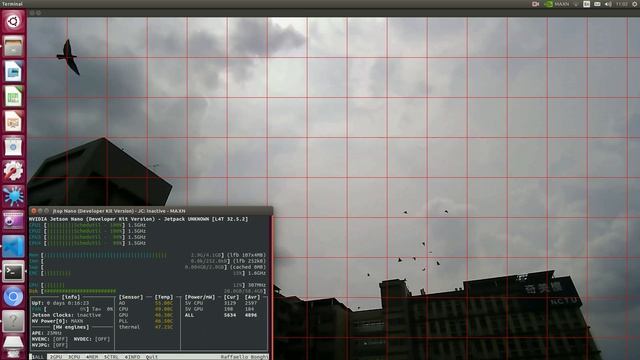Click the large bird in the video frame

pyautogui.click(x=68, y=57)
